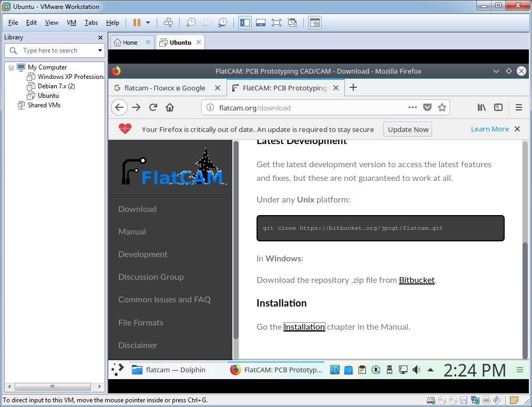The width and height of the screenshot is (532, 407).
Task: Open page actions three-dot menu in address bar
Action: (412, 108)
